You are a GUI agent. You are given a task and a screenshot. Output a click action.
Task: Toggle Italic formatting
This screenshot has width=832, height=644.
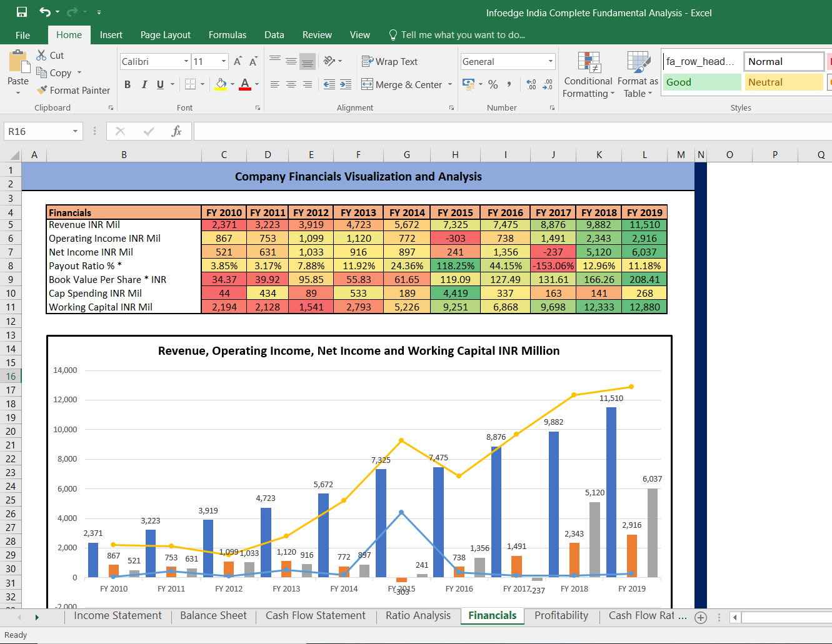(144, 84)
